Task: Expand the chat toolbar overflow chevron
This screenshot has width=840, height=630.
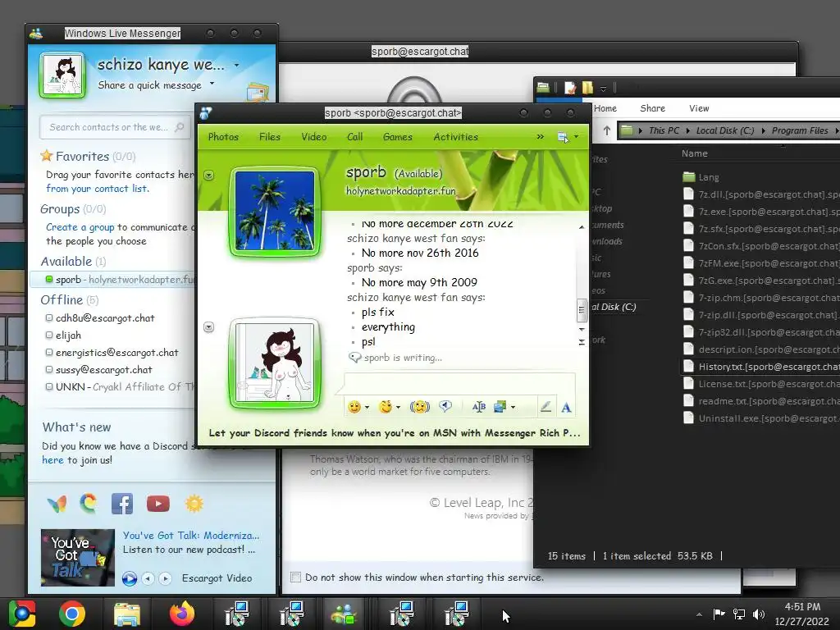Action: pyautogui.click(x=540, y=137)
